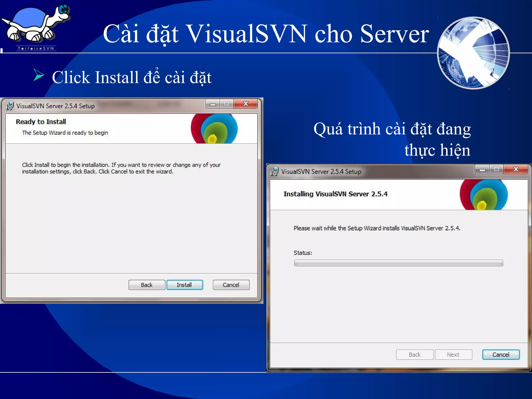
Task: Click the globe building circular image
Action: click(x=473, y=53)
